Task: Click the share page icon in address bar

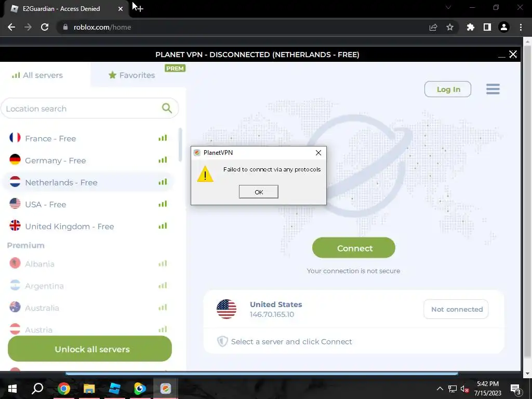Action: 433,27
